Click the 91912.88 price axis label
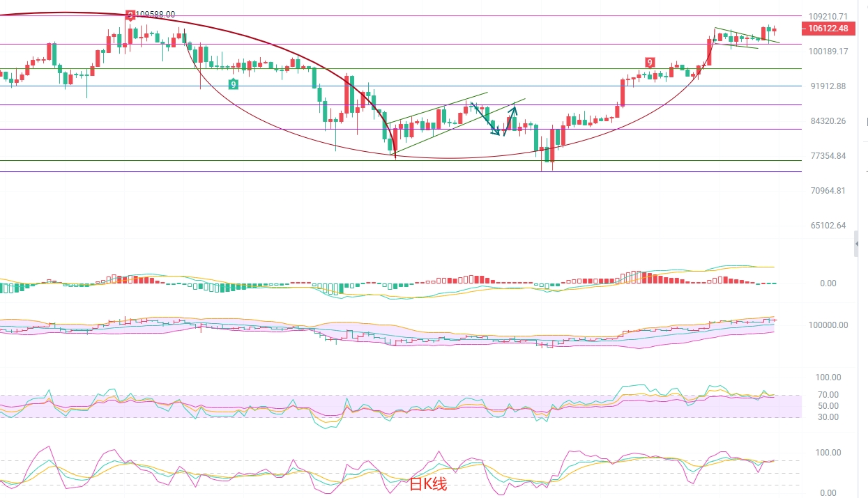This screenshot has width=868, height=498. tap(828, 86)
